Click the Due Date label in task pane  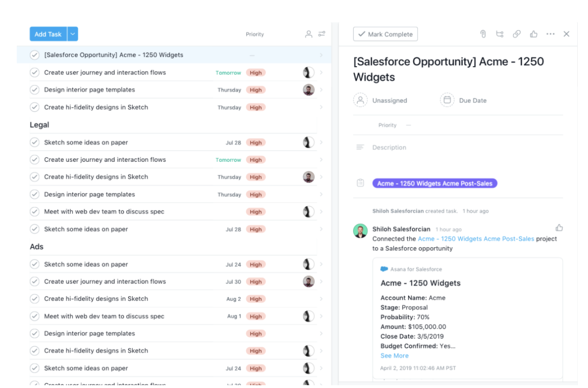tap(473, 100)
